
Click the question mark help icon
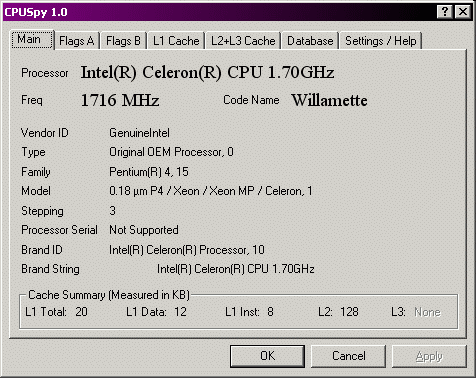coord(445,12)
